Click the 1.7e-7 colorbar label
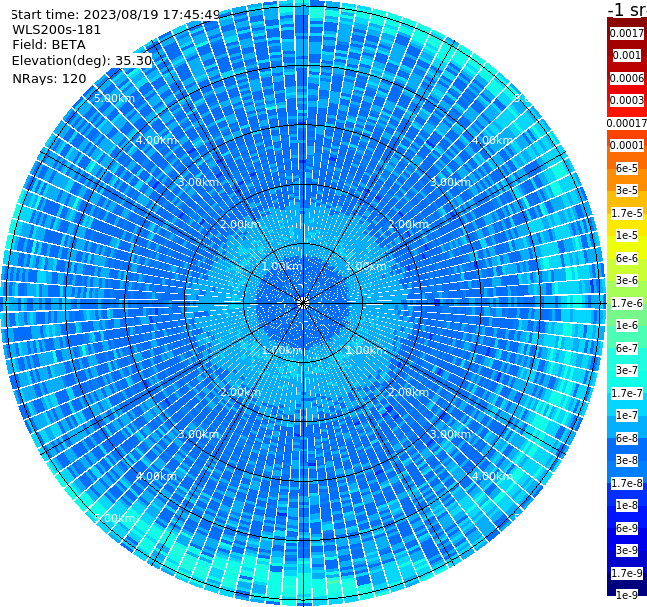The image size is (647, 607). point(627,393)
